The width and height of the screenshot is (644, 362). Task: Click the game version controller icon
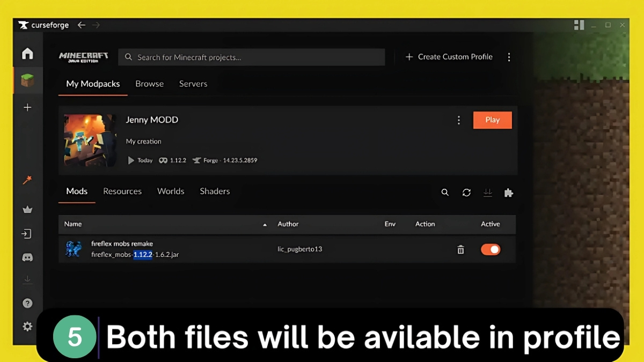point(163,160)
